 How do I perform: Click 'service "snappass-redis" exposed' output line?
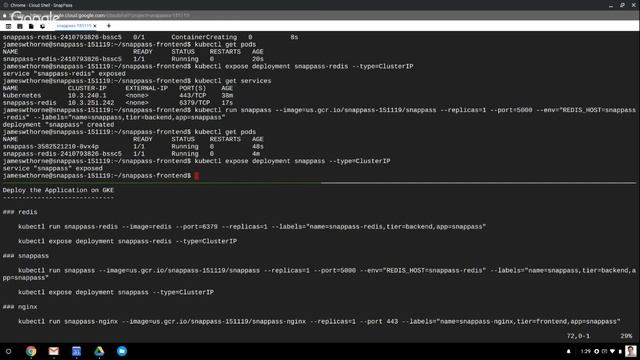click(x=64, y=74)
